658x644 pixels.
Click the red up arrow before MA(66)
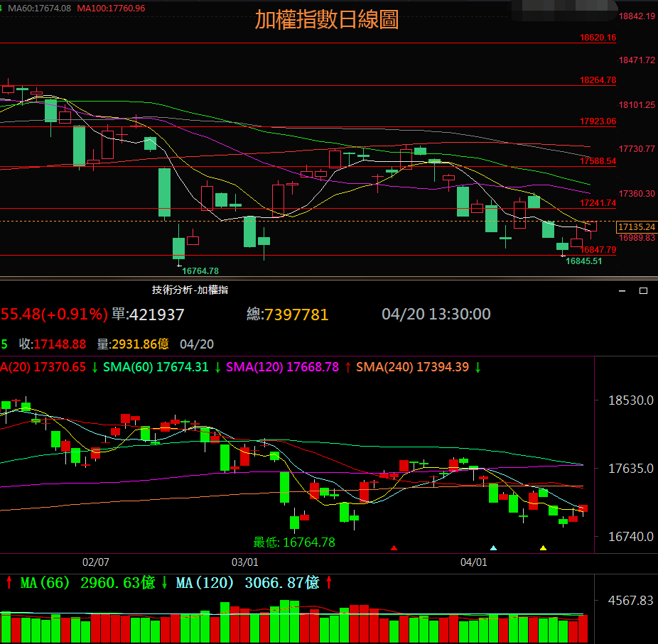(9, 583)
